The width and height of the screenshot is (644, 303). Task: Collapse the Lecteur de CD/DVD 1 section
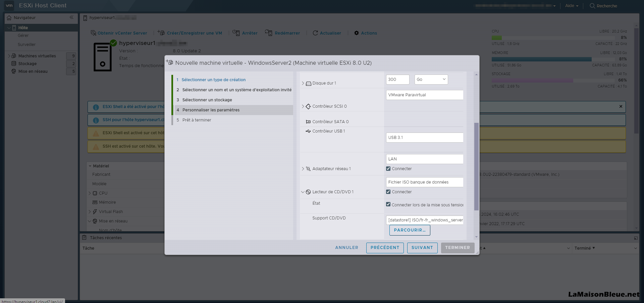tap(303, 192)
